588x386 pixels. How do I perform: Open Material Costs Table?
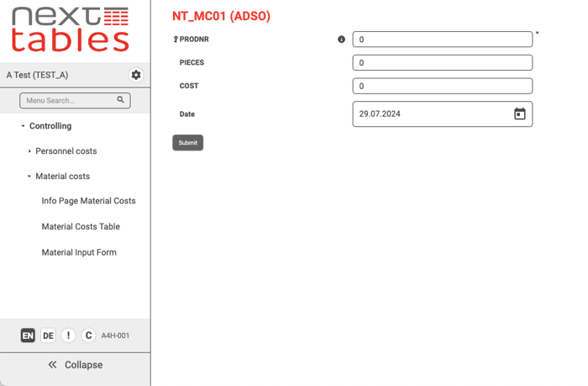pos(81,226)
